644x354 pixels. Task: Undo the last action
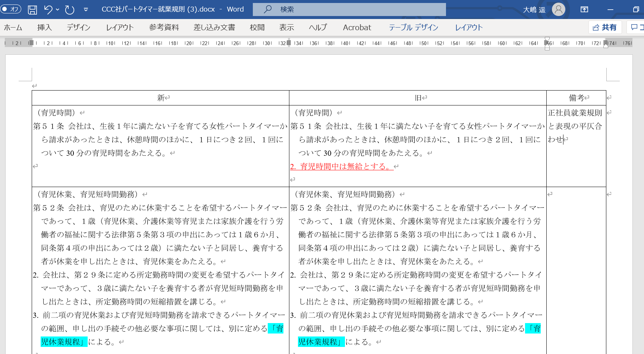pyautogui.click(x=48, y=10)
